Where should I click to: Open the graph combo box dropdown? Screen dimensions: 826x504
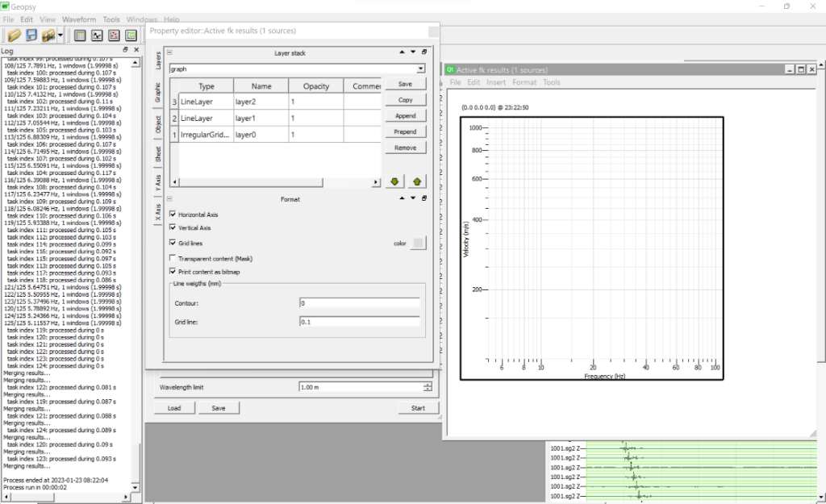(420, 69)
